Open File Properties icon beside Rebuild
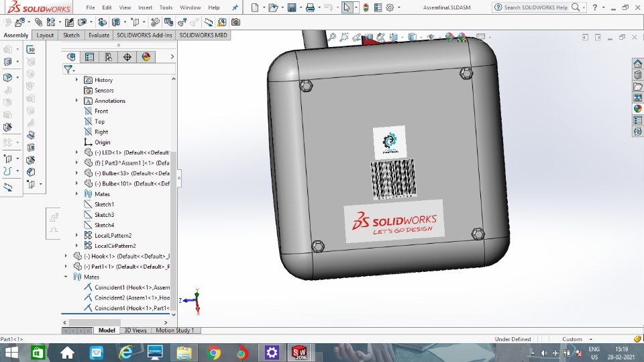Viewport: 644px width, 362px height. click(x=378, y=7)
